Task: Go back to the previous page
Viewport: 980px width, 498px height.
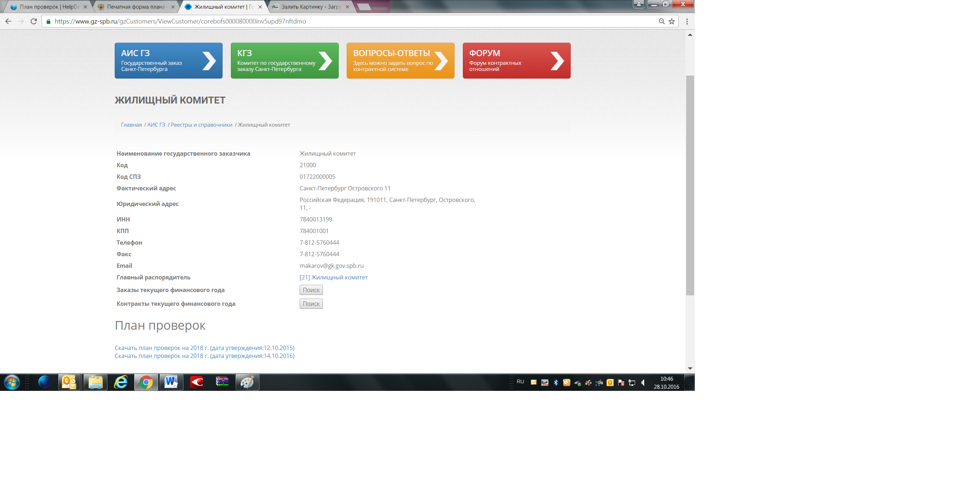Action: click(8, 21)
